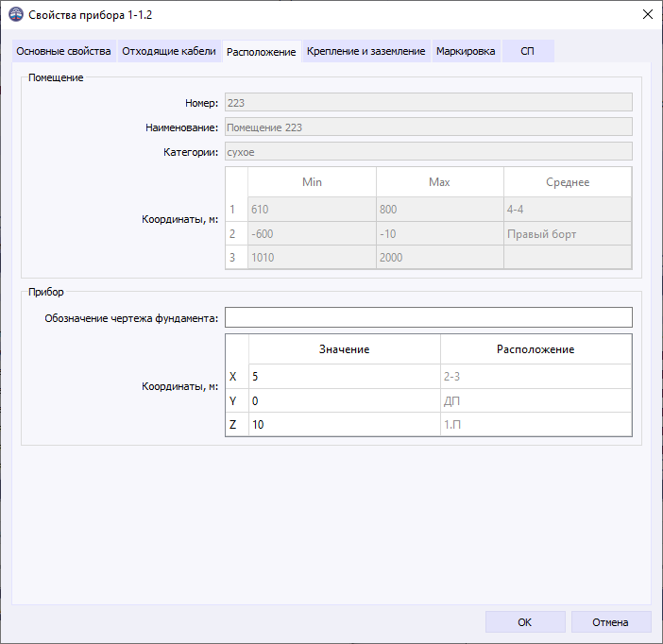Select the Правый борт cell
Viewport: 663px width, 644px height.
coord(568,233)
